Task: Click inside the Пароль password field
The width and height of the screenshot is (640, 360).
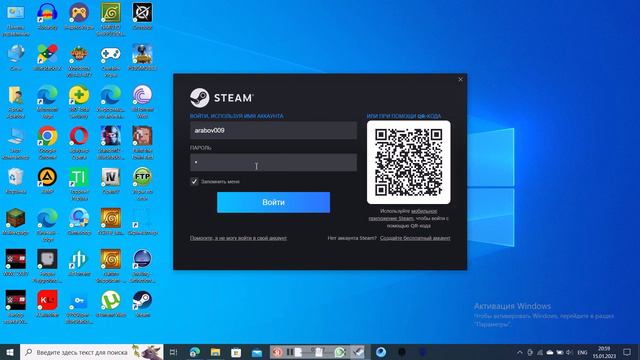Action: (x=273, y=162)
